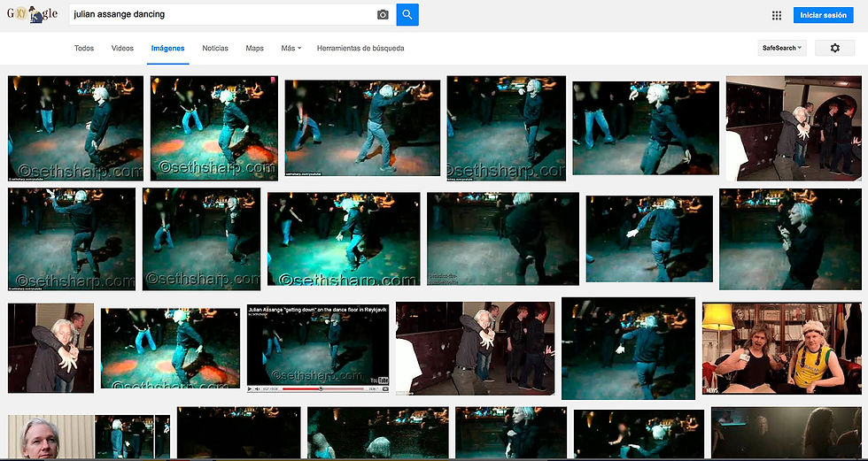Viewport: 868px width, 461px height.
Task: Open the third thumbnail in the top row
Action: [x=362, y=128]
